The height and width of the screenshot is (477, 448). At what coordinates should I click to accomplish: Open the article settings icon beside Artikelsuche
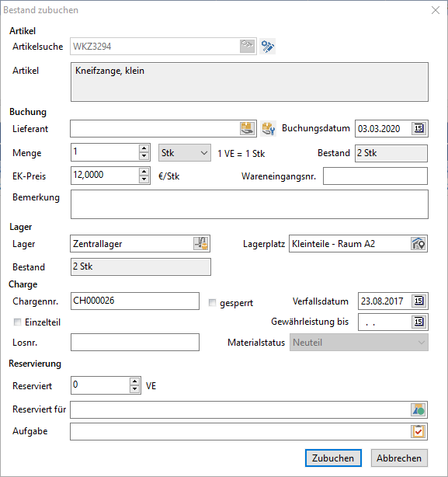268,47
